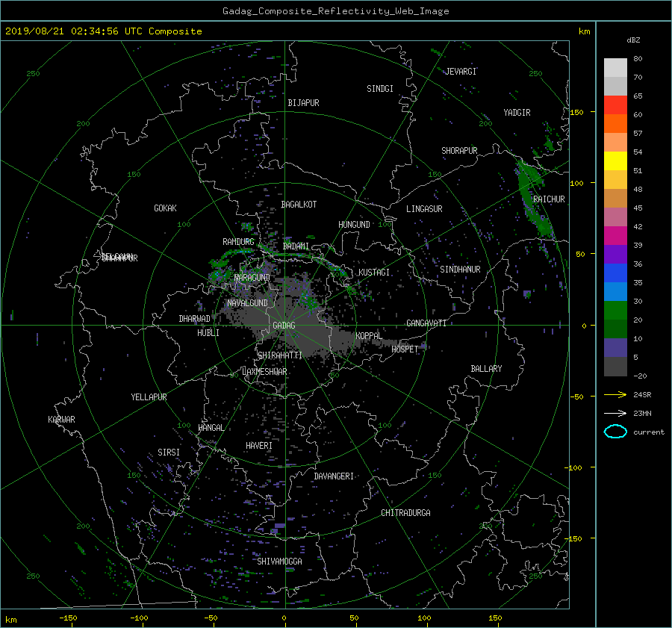Click the JEVARGI city label

pyautogui.click(x=461, y=72)
